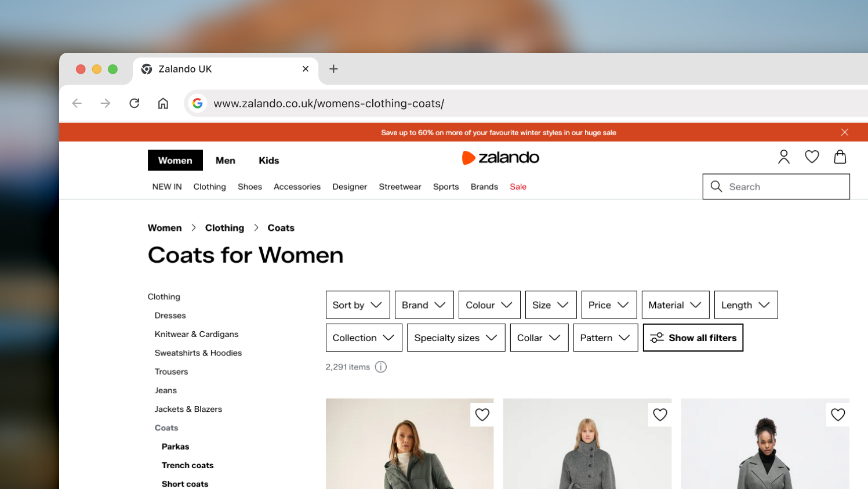Click the filter slider icon on Show all filters
This screenshot has height=489, width=868.
(x=657, y=336)
